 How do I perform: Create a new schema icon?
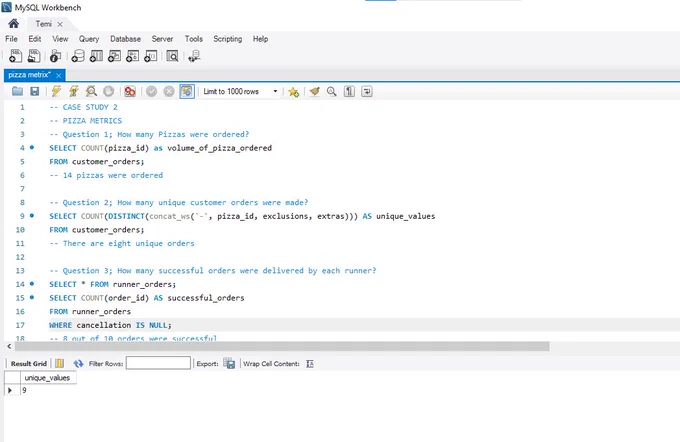tap(78, 56)
